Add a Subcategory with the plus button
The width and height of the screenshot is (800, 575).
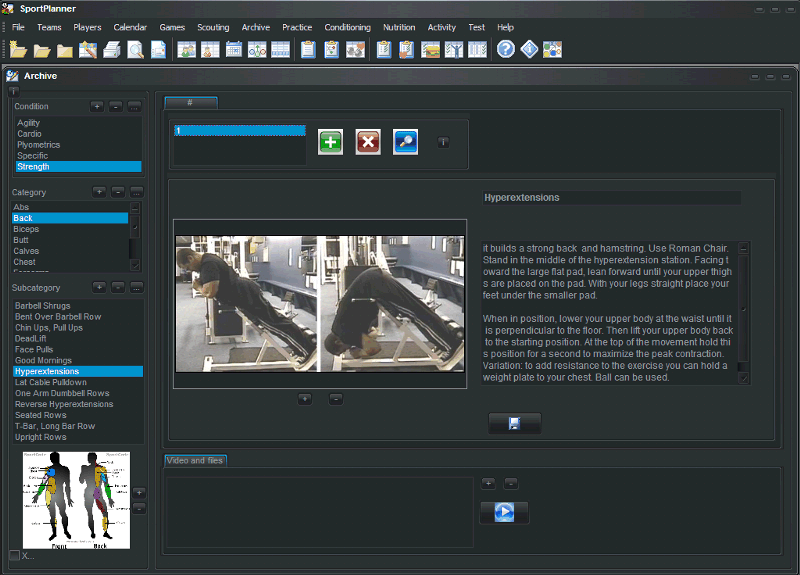tap(99, 287)
